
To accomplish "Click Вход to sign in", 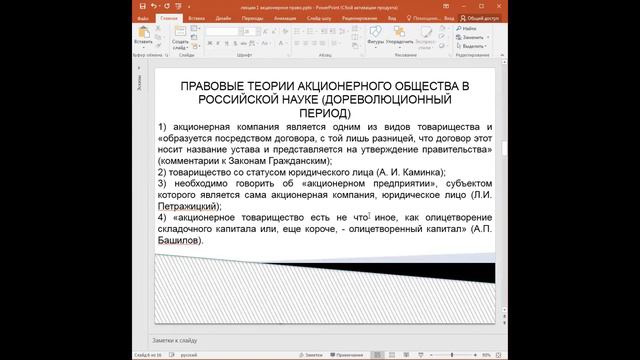I will click(449, 18).
